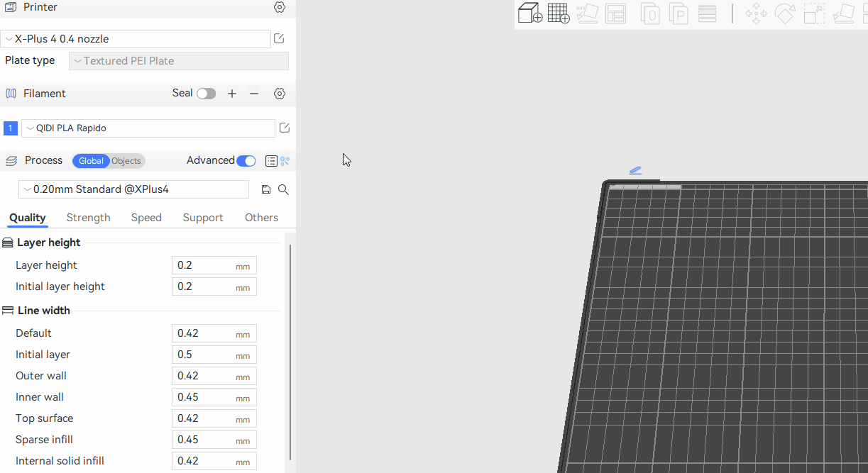Image resolution: width=868 pixels, height=473 pixels.
Task: Edit the QIDI PLA Rapido filament preset
Action: coord(285,128)
